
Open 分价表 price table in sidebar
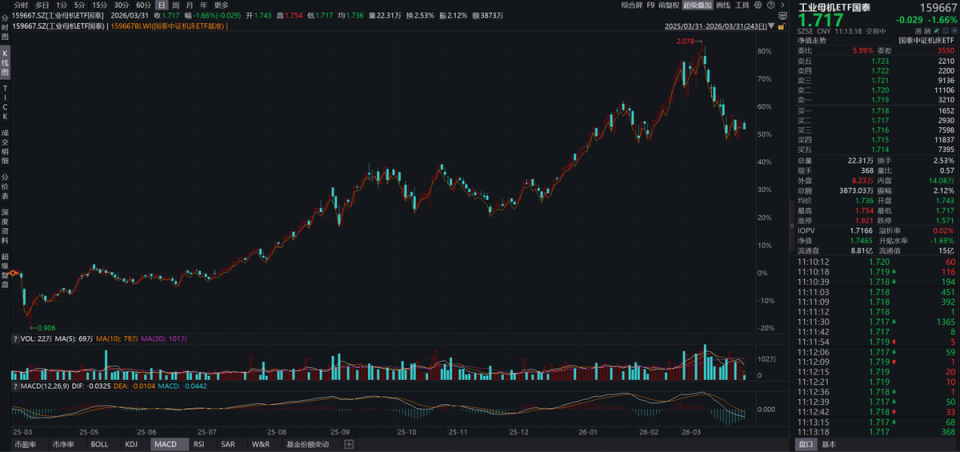tap(5, 187)
